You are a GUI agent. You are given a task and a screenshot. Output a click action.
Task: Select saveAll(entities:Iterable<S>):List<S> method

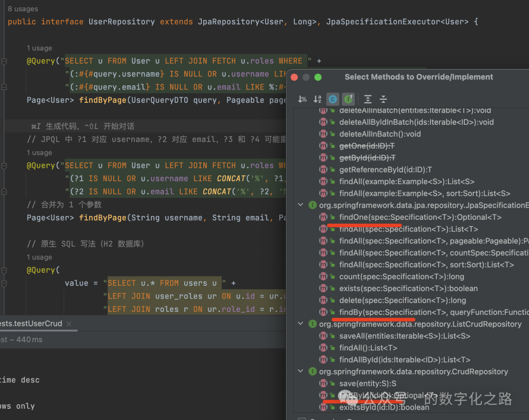pos(405,336)
